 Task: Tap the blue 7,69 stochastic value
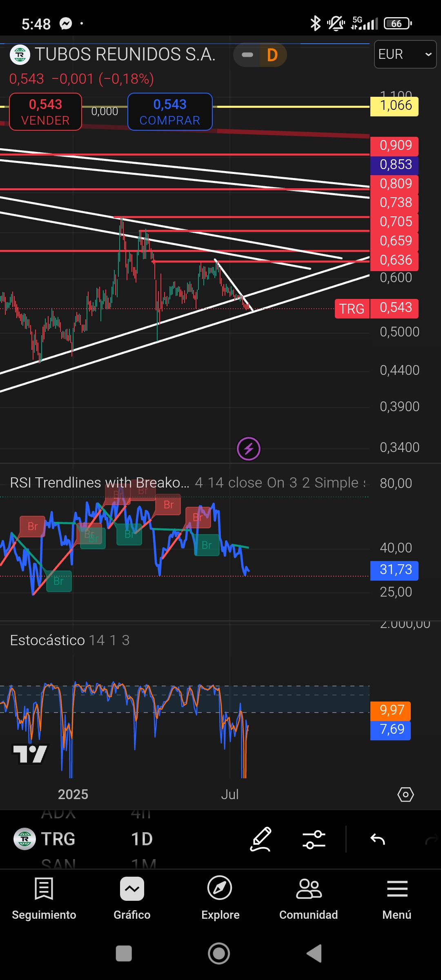click(x=390, y=730)
